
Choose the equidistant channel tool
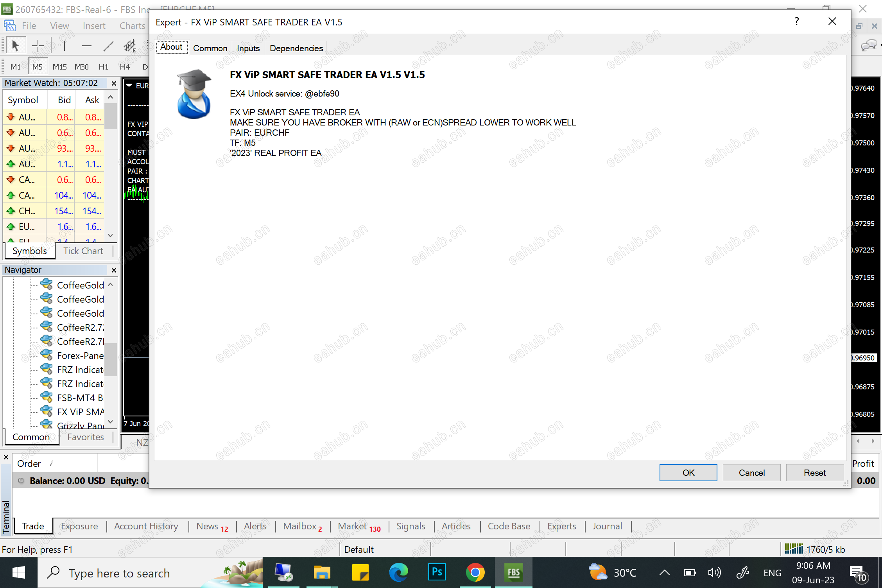coord(130,46)
